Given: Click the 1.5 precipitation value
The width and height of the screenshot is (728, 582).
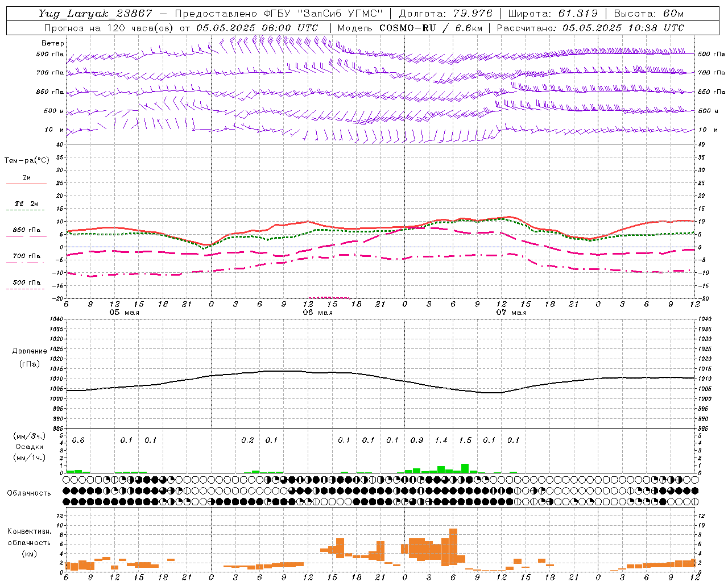Looking at the screenshot, I should [465, 440].
